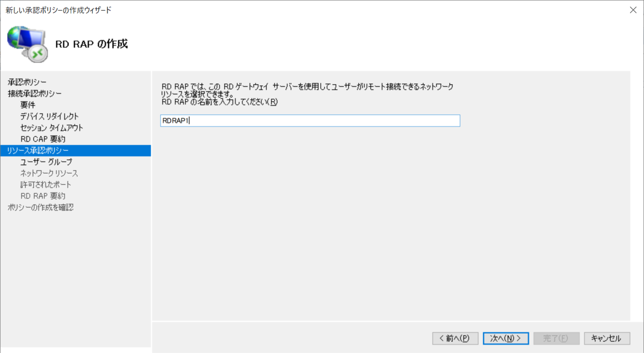
Task: Click the window title 新しい承認ポリシーの作成ウィザード
Action: [58, 10]
